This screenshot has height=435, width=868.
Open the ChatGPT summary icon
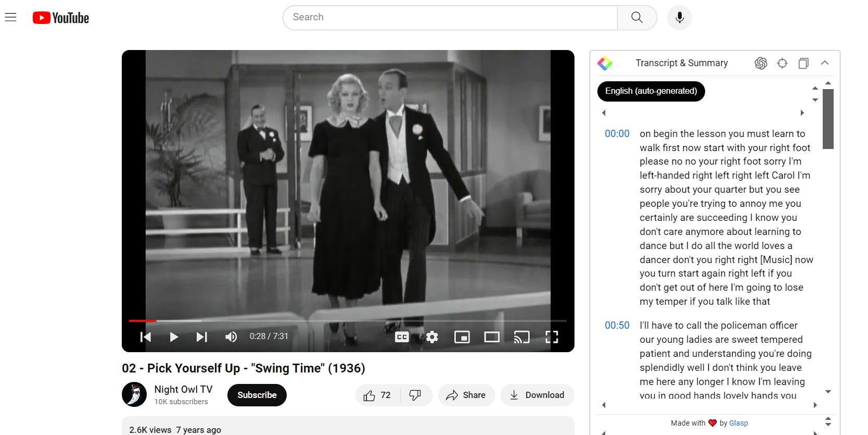pos(761,63)
